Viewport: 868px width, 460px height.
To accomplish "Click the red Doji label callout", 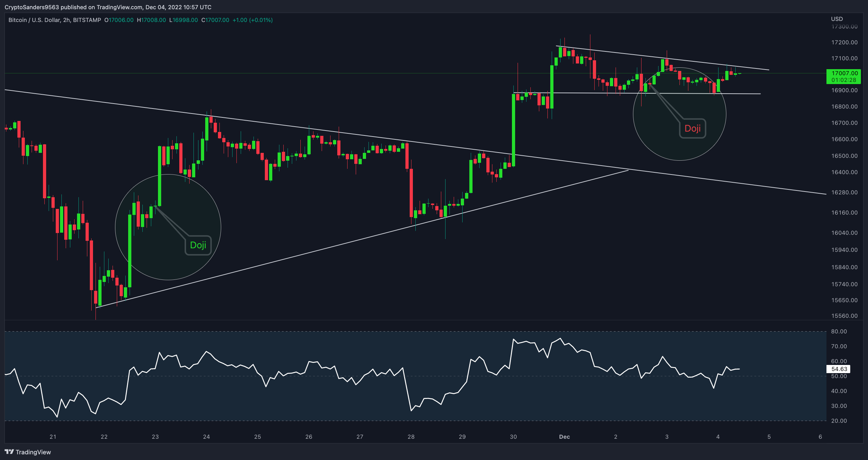I will point(692,128).
